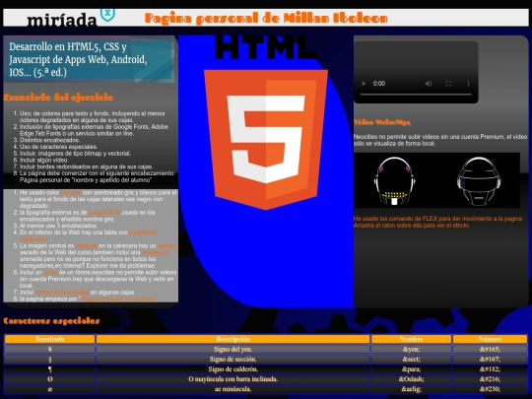Click the cell 'ae minúscula.'
Screen dimensions: 532x399
coord(233,389)
